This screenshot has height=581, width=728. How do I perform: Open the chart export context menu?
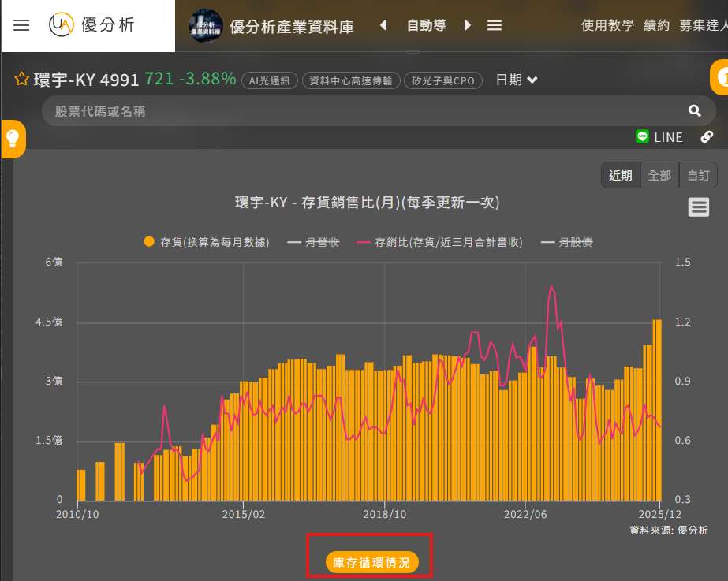[x=698, y=207]
